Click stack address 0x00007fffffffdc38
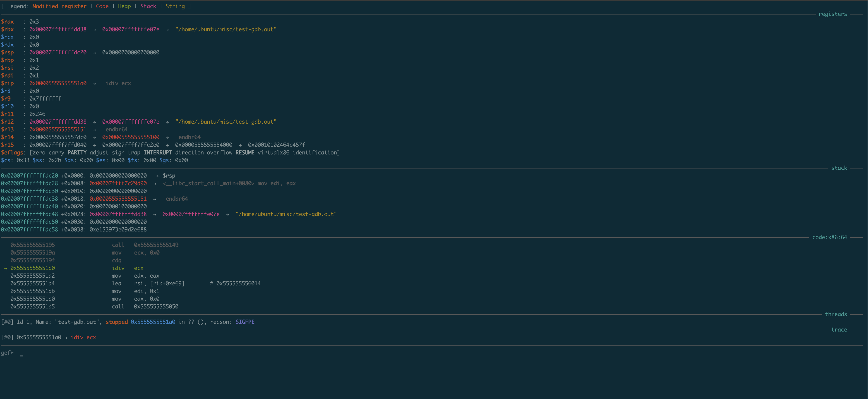Viewport: 868px width, 399px height. pyautogui.click(x=29, y=199)
